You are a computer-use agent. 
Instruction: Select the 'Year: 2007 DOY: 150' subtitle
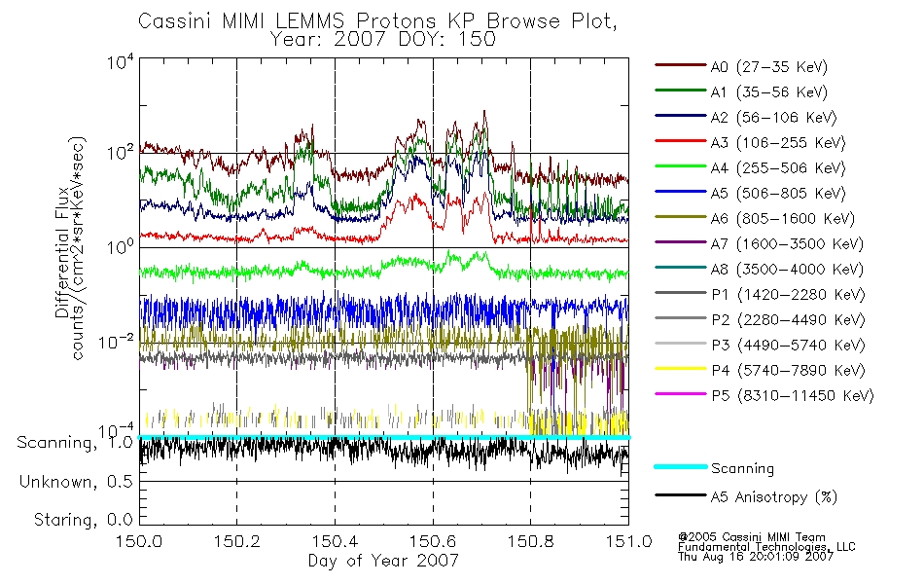coord(383,40)
